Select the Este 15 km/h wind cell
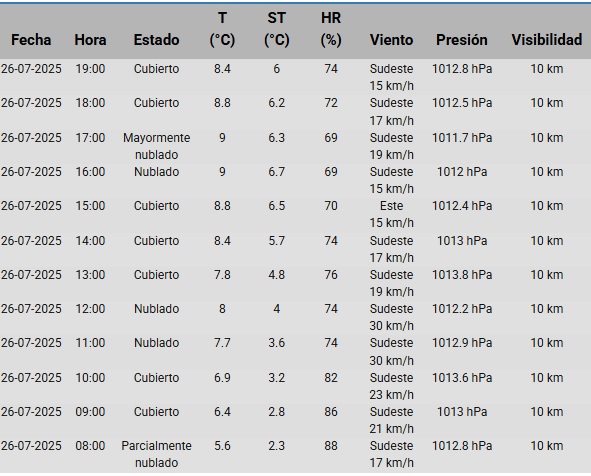This screenshot has width=591, height=476. point(392,214)
